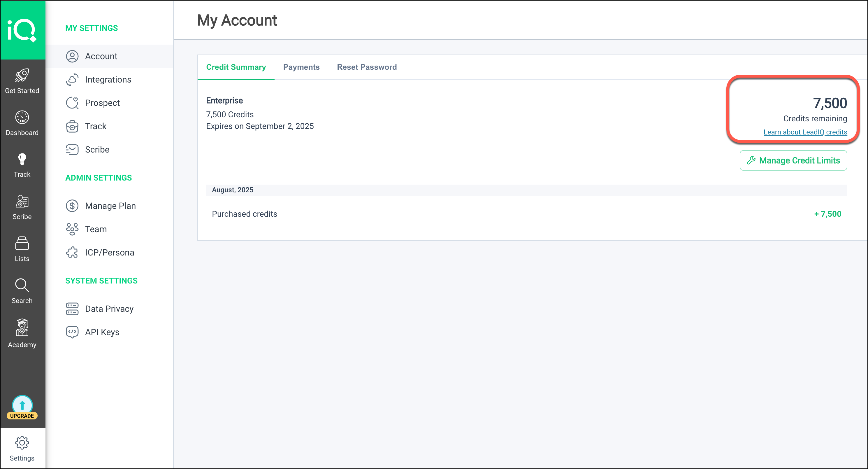Image resolution: width=868 pixels, height=469 pixels.
Task: Open Learn about LeadIQ credits link
Action: click(x=805, y=132)
